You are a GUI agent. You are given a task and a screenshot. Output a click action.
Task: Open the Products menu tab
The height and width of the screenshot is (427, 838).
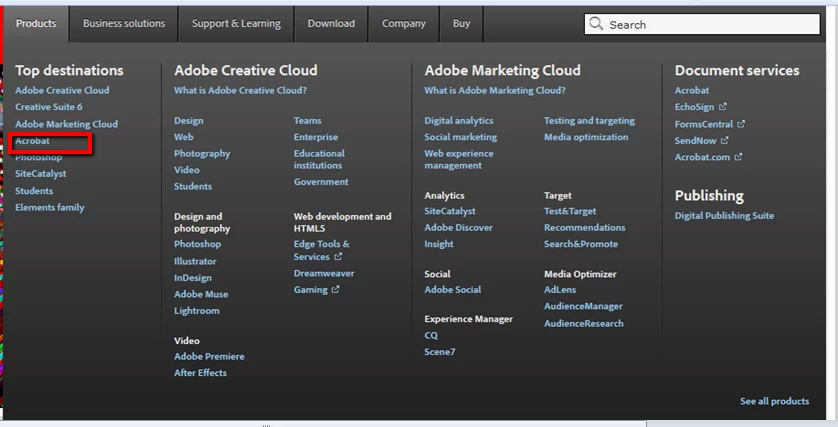[x=36, y=24]
